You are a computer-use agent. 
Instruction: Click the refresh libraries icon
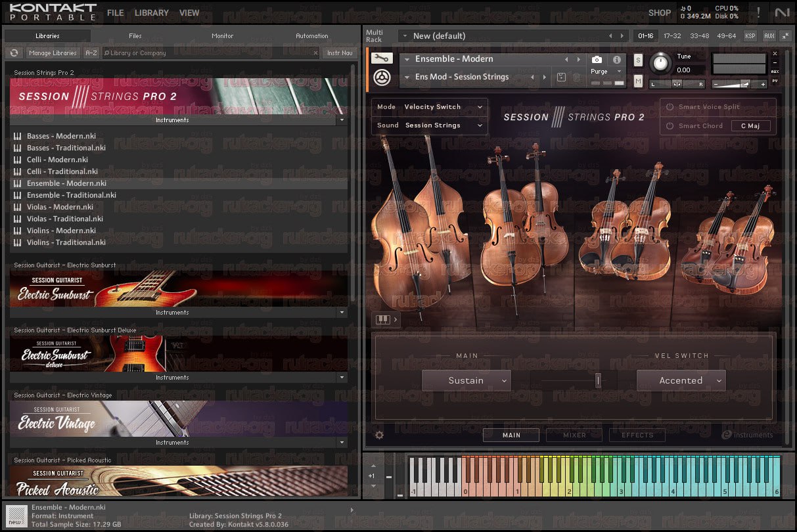14,53
